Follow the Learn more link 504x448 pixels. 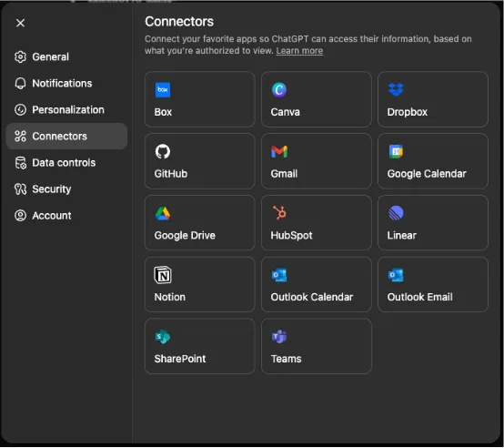tap(299, 50)
